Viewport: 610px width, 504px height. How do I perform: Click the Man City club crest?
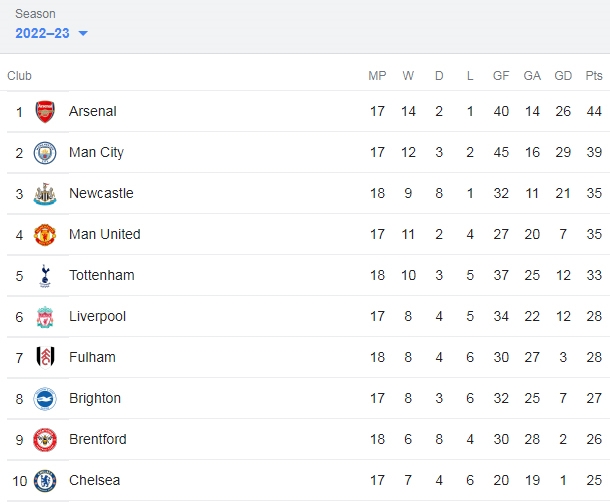point(45,153)
